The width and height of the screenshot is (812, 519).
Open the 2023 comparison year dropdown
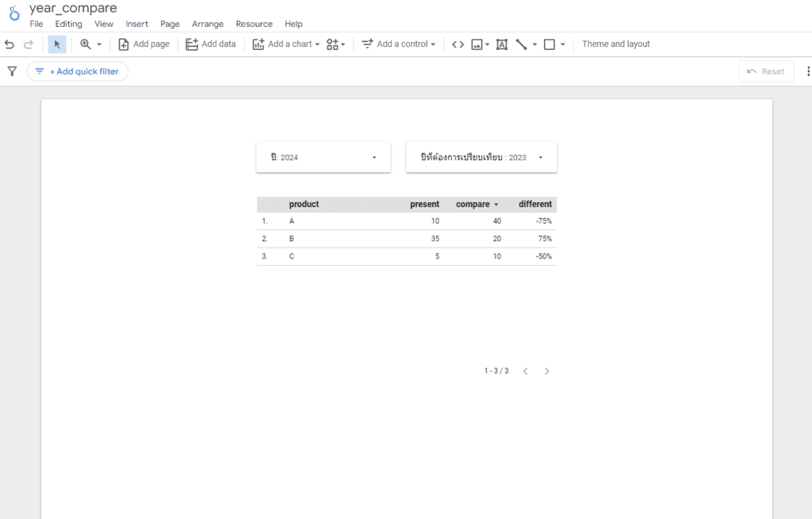click(x=481, y=157)
